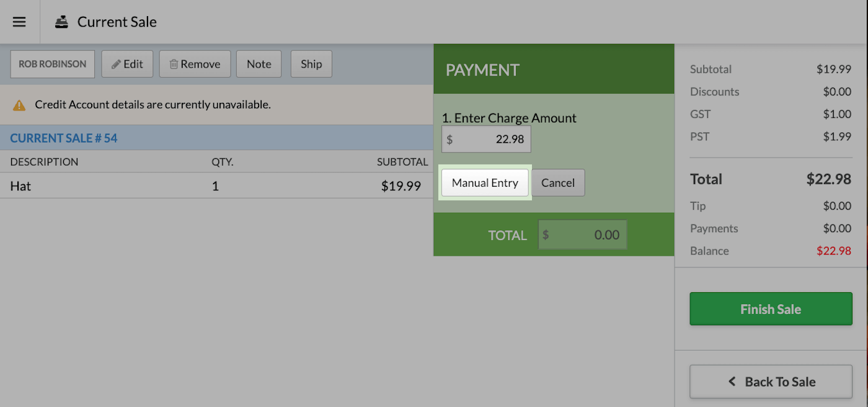Click the Edit customer button
The image size is (868, 407).
[x=127, y=64]
